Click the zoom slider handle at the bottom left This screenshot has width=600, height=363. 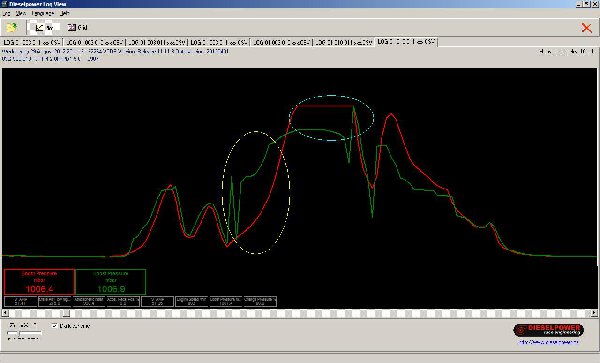click(19, 333)
